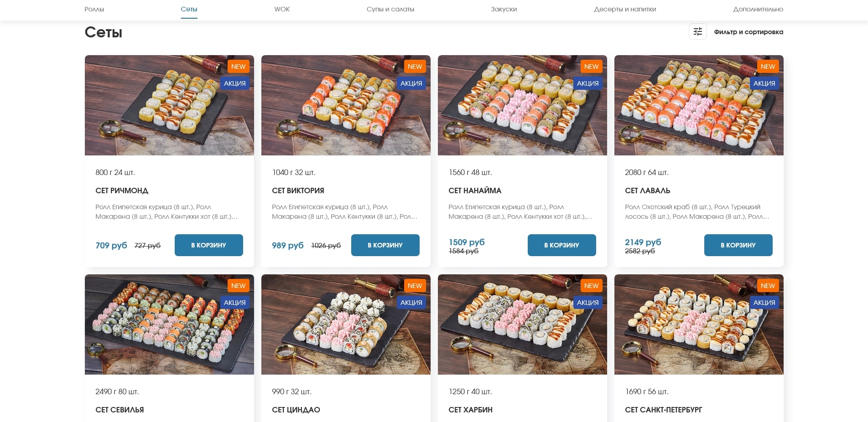Click the NEW badge on Сет Циндао
This screenshot has height=422, width=868.
click(x=415, y=286)
